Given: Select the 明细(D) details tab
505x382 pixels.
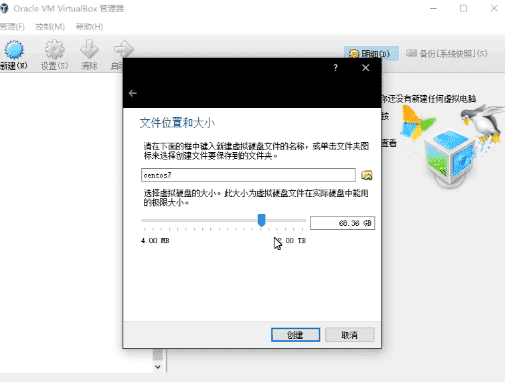Looking at the screenshot, I should (371, 53).
